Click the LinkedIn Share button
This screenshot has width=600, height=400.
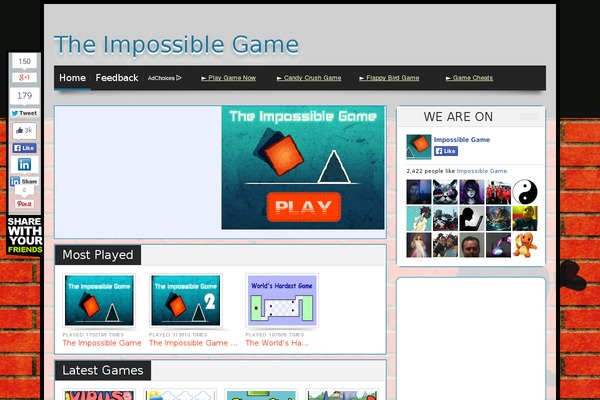(24, 181)
